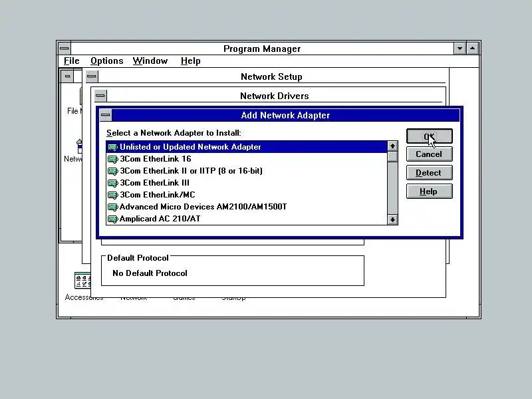Choose 3Com EtherLink III adapter
The height and width of the screenshot is (399, 532).
247,183
